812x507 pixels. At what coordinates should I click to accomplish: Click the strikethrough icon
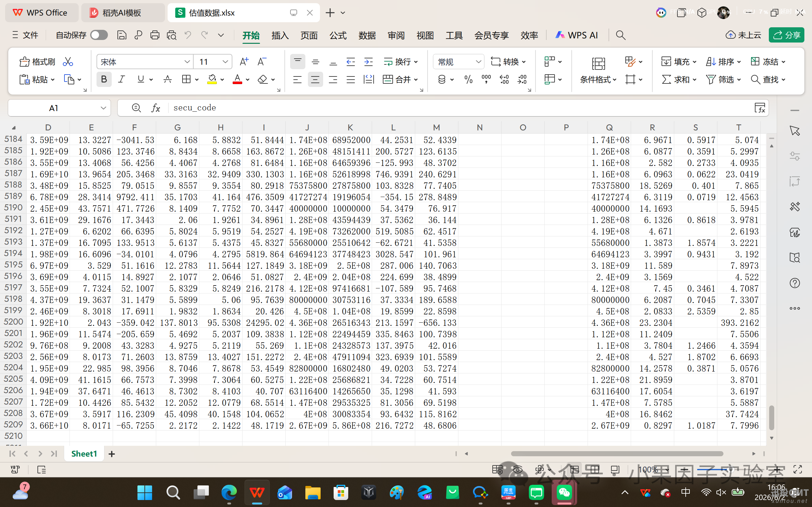click(x=167, y=79)
